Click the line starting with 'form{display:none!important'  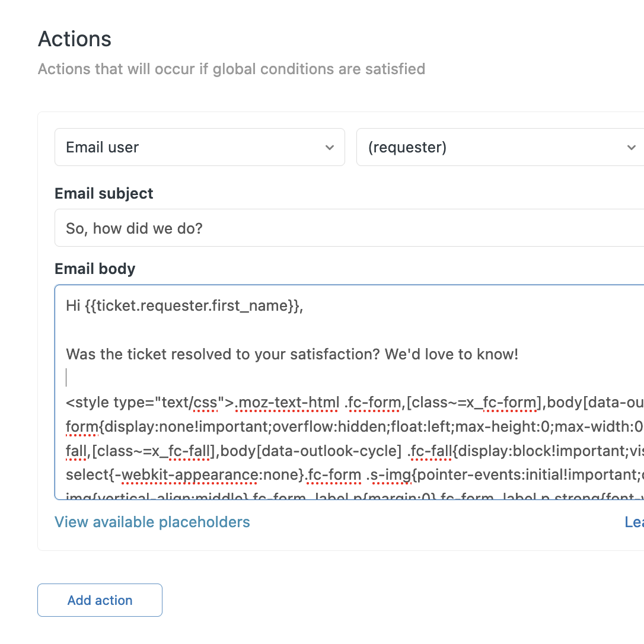point(355,427)
